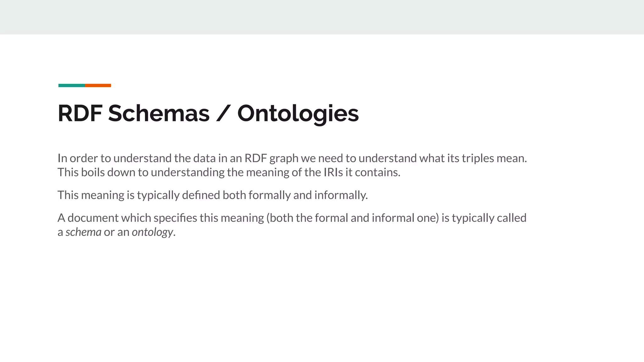
Task: Click the line starting "A document which specifies"
Action: [292, 218]
